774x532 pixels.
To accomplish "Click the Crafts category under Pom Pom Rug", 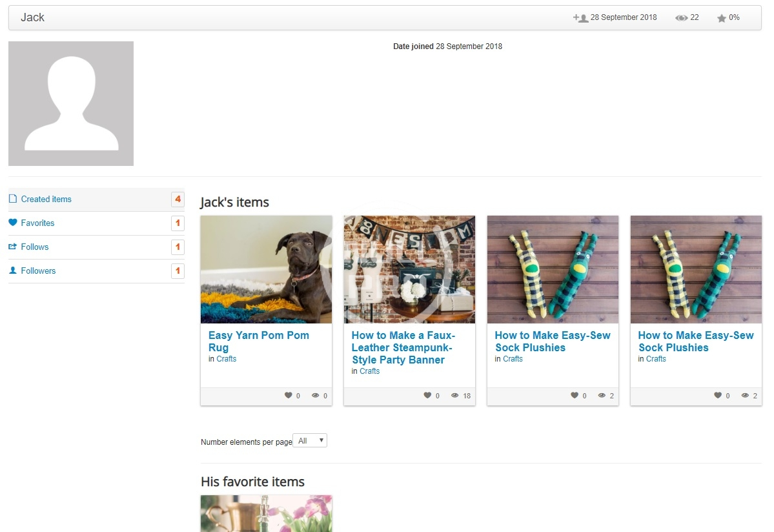I will pyautogui.click(x=226, y=359).
